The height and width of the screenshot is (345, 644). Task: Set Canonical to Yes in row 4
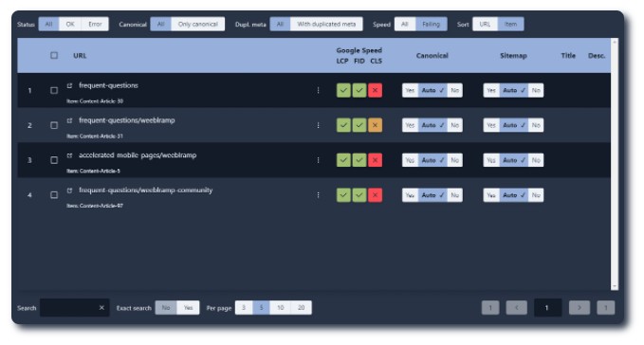tap(410, 195)
